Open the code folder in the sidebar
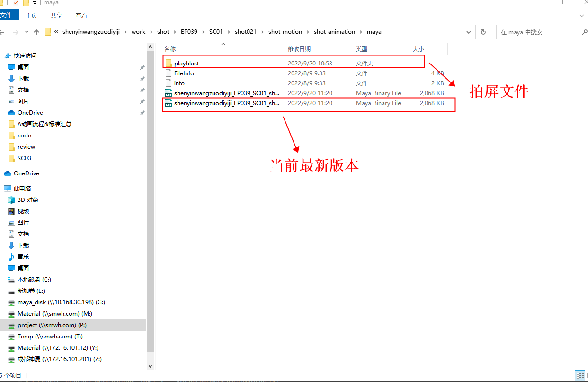This screenshot has width=588, height=382. [x=24, y=135]
